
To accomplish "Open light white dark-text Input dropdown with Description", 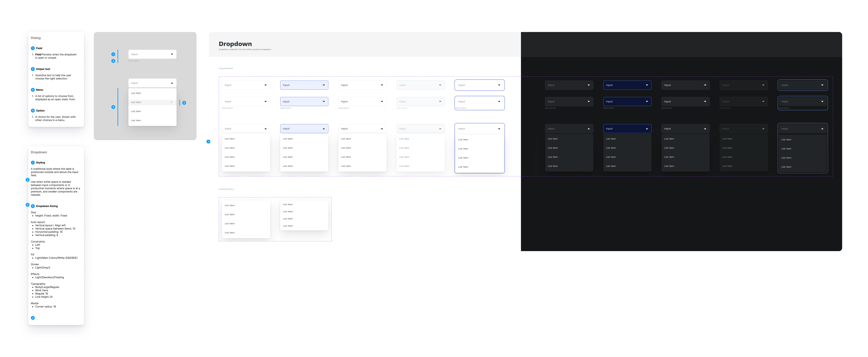I will point(362,101).
